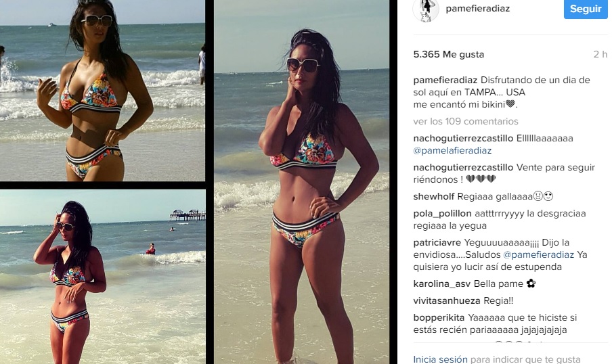The height and width of the screenshot is (364, 612).
Task: Visit nachogutierrezcastillo's profile from first comment
Action: [463, 139]
